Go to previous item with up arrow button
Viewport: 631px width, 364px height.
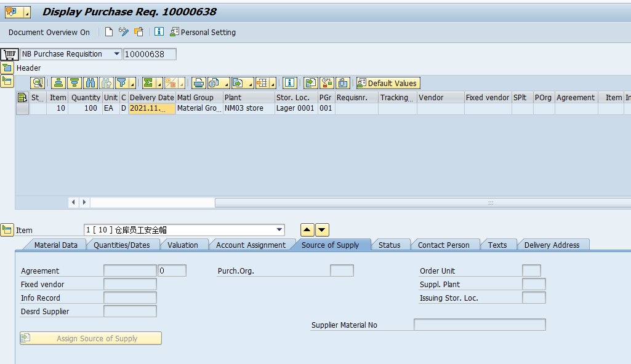(x=307, y=230)
